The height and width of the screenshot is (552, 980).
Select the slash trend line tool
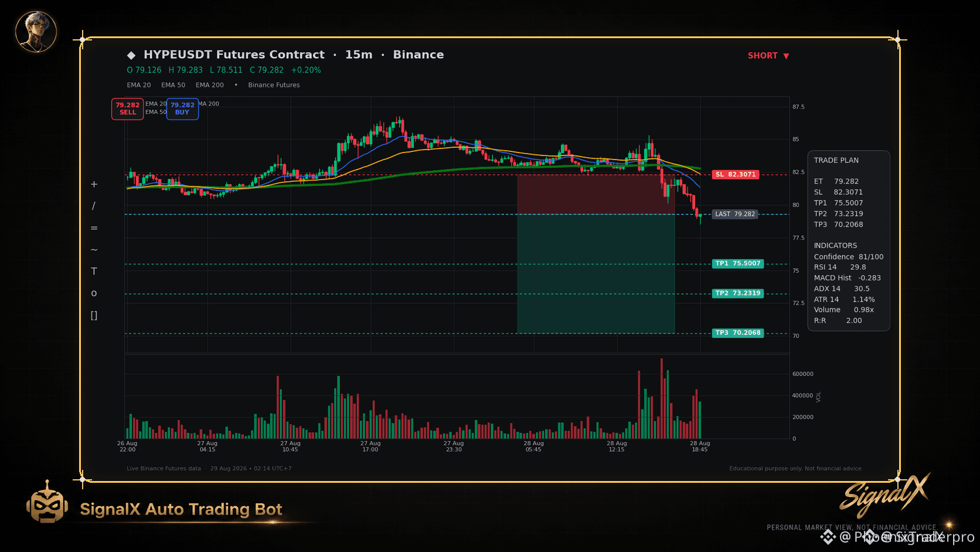click(x=94, y=206)
